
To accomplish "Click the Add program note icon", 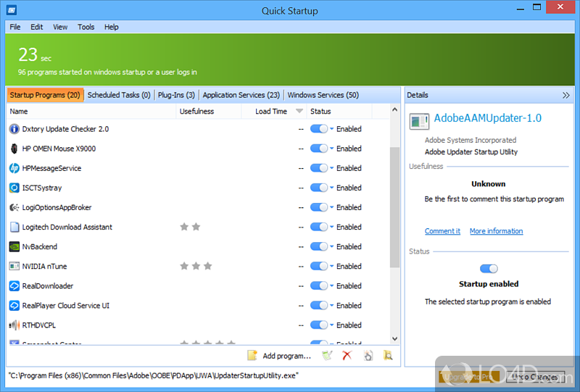I will [252, 355].
